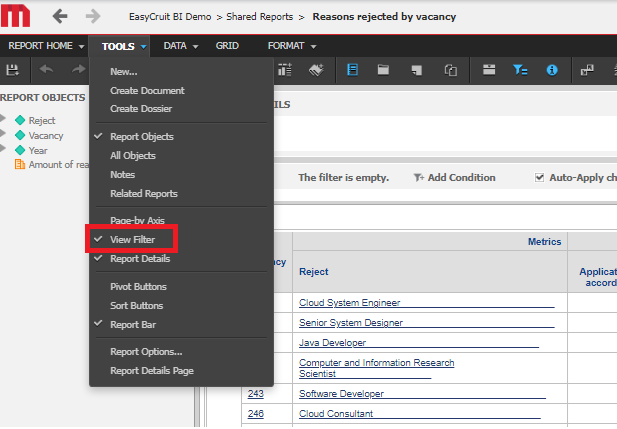This screenshot has width=617, height=429.
Task: Click the Reject attribute diamond icon
Action: pos(20,120)
